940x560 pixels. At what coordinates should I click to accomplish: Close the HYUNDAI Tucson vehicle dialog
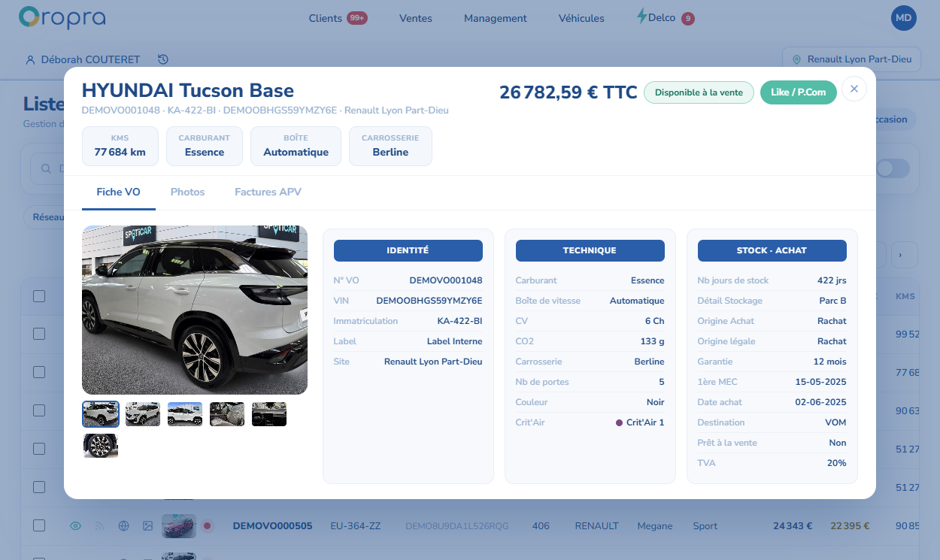point(854,89)
